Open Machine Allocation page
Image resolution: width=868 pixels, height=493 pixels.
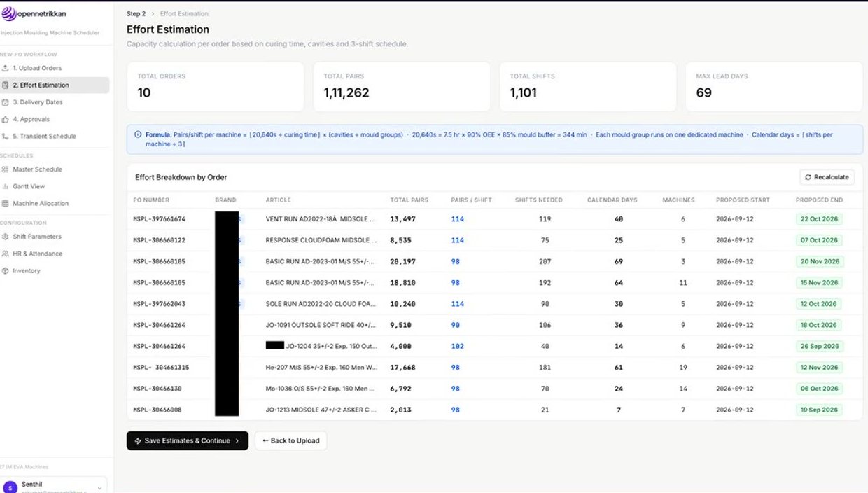(x=55, y=204)
